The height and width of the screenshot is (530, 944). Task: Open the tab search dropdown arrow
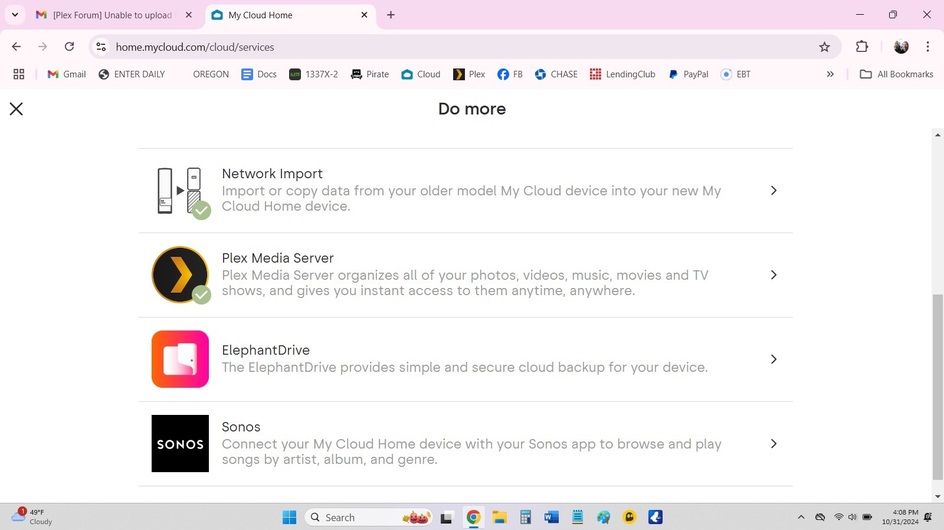(x=15, y=15)
